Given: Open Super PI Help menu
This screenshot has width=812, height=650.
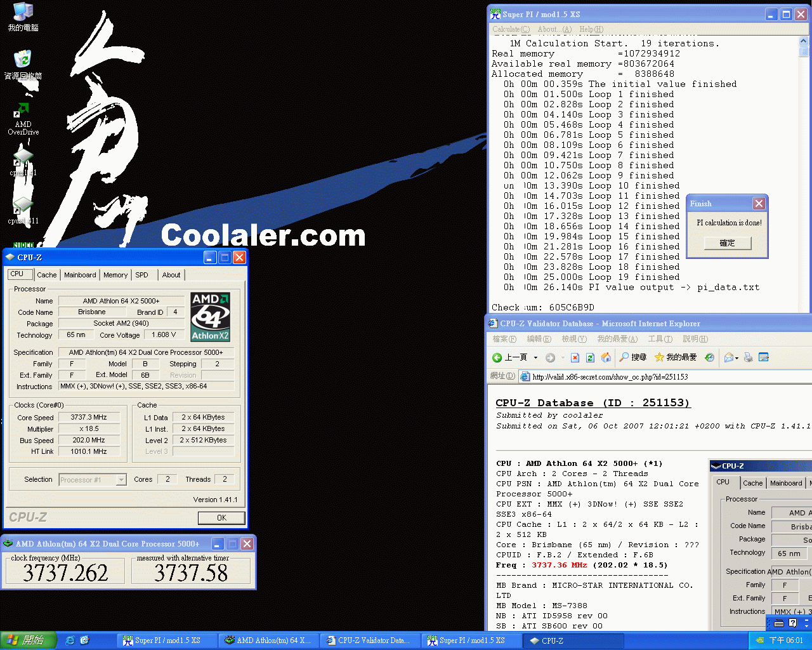Looking at the screenshot, I should (591, 29).
